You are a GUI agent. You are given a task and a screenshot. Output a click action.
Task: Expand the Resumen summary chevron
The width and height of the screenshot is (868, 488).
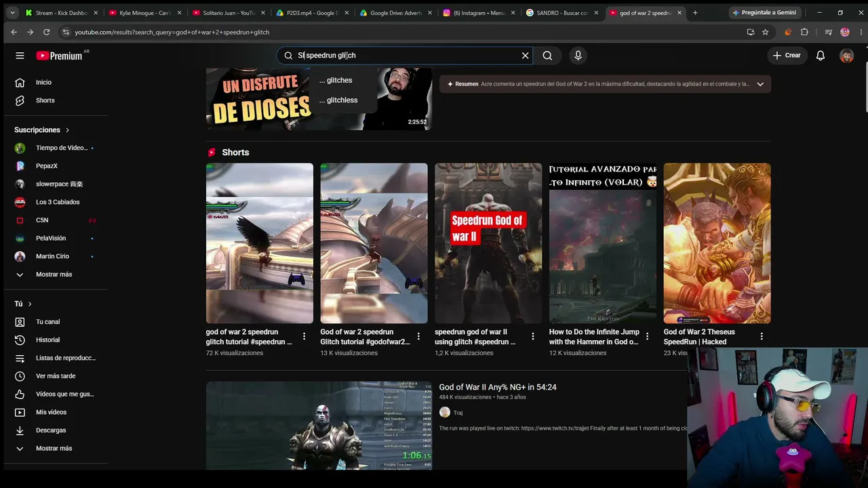(760, 84)
